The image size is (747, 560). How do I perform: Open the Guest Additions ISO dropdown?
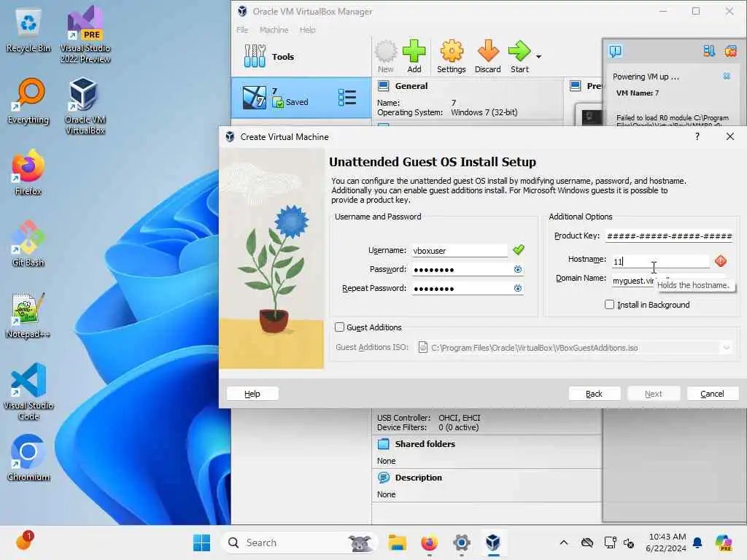point(727,348)
